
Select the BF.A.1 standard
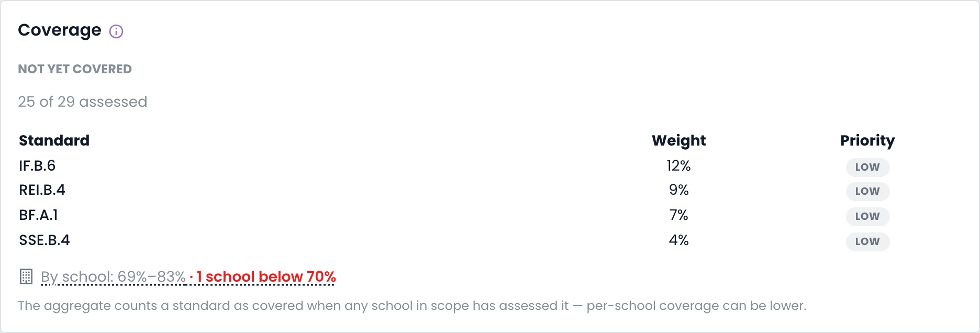[39, 215]
